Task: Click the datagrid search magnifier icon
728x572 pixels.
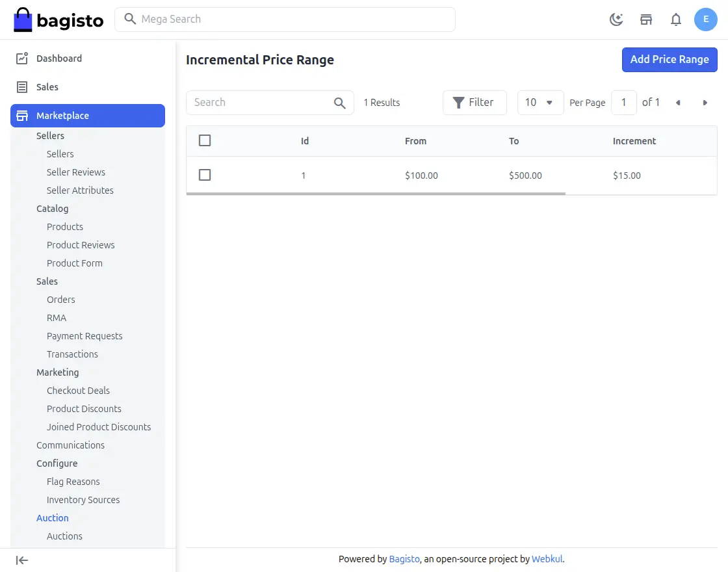Action: coord(340,103)
